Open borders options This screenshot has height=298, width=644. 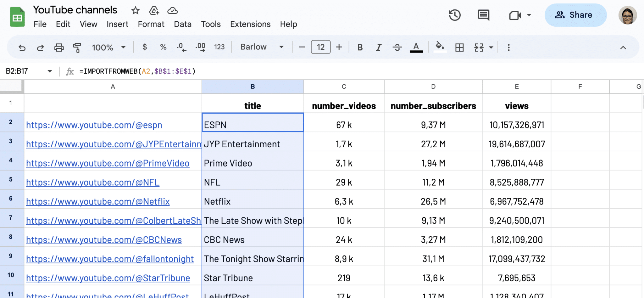click(459, 47)
